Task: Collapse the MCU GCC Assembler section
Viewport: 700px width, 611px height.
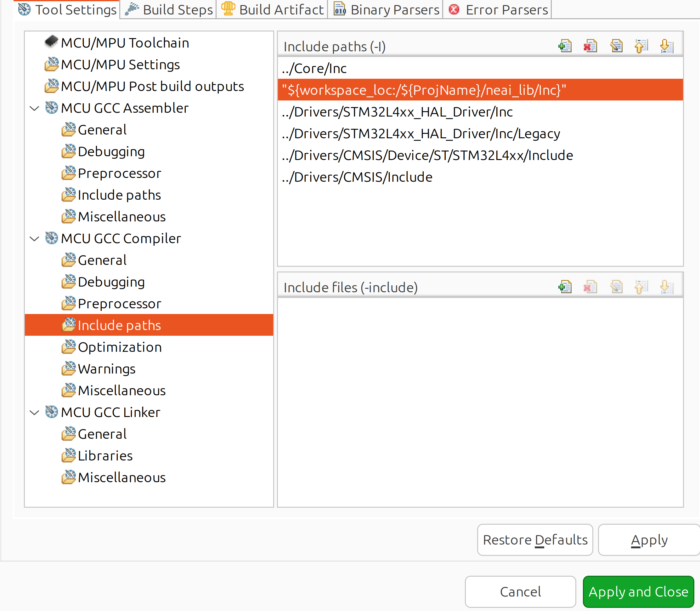Action: 34,108
